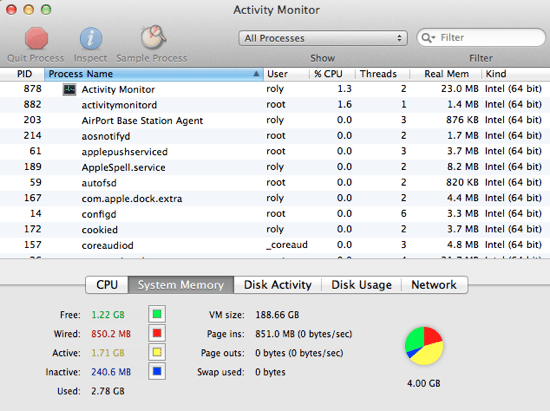This screenshot has width=550, height=411.
Task: Click the _coreaud user cell
Action: point(287,245)
